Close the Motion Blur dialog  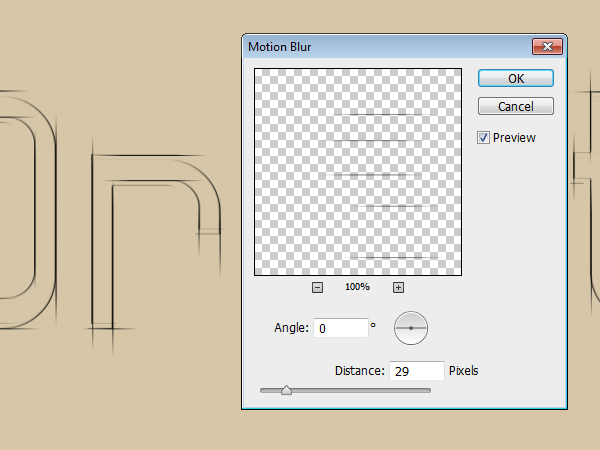click(x=546, y=46)
